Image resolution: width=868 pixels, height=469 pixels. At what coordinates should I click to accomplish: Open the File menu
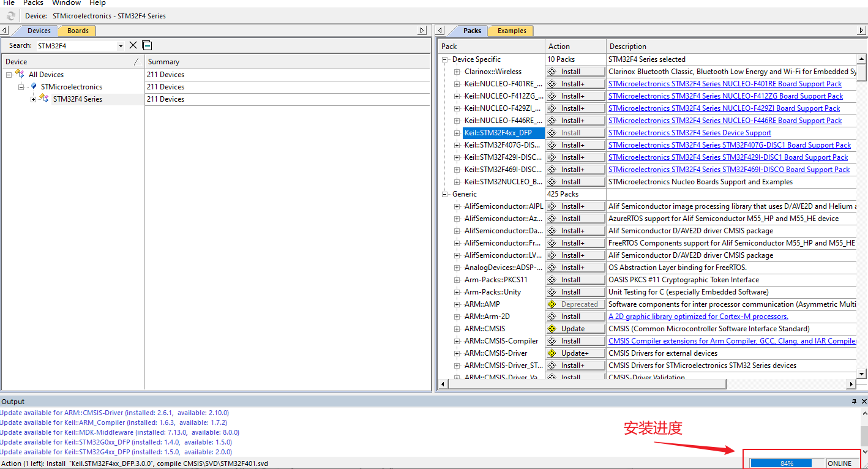pos(9,3)
